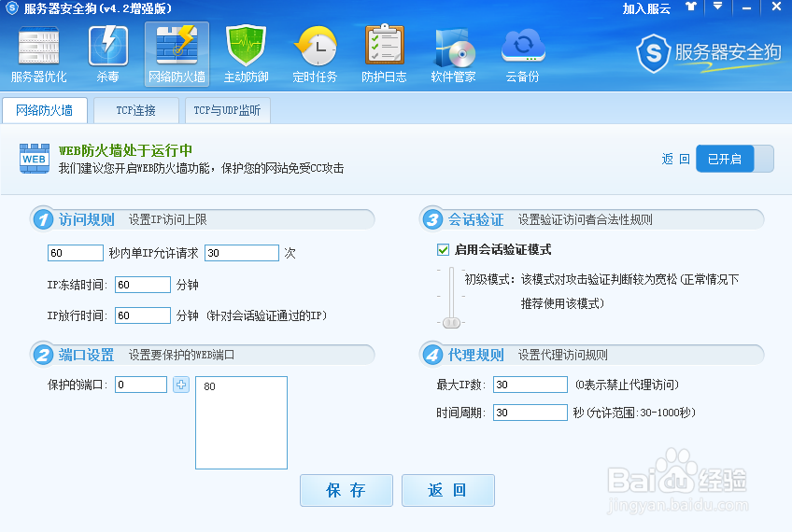Open the 服务器优化 server optimization icon
This screenshot has height=532, width=792.
pyautogui.click(x=39, y=54)
